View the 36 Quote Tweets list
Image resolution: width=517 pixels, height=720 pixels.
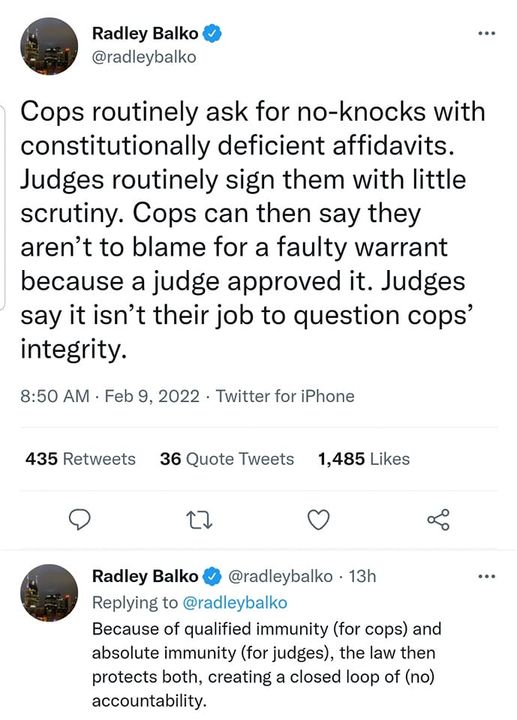click(227, 459)
